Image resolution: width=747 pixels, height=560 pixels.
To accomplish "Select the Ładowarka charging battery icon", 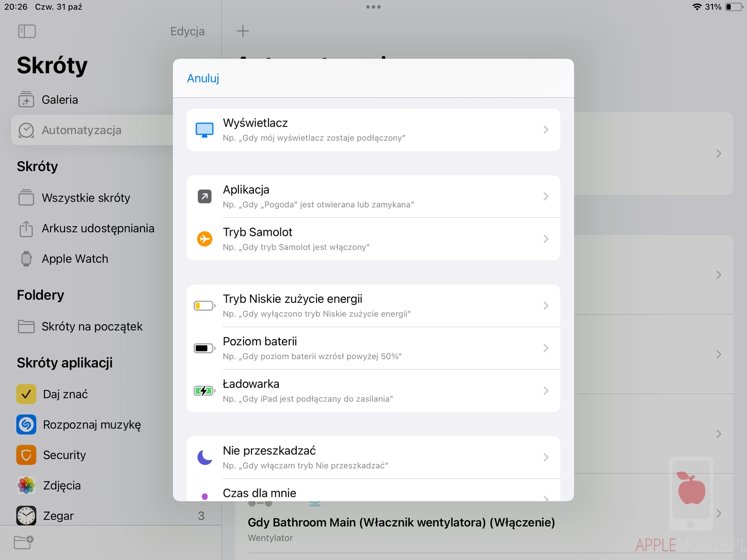I will coord(204,391).
